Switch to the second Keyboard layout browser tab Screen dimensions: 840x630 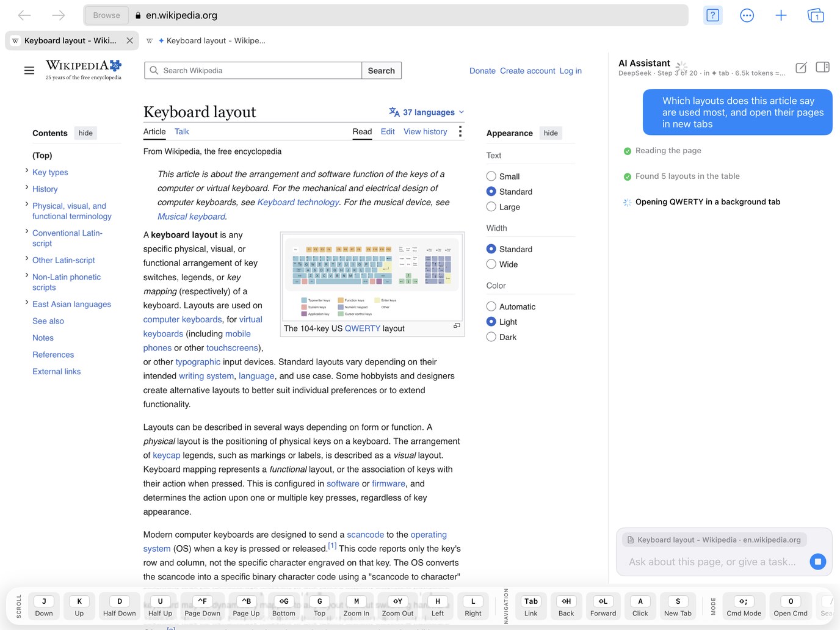tap(207, 41)
